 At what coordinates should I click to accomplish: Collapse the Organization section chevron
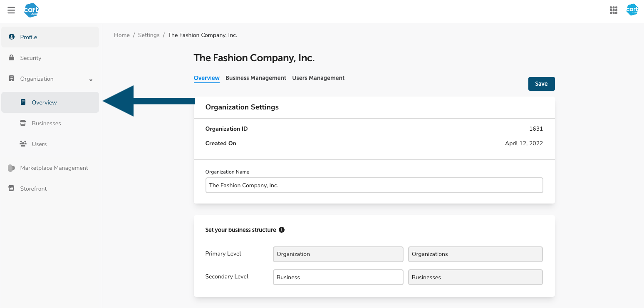pyautogui.click(x=91, y=79)
